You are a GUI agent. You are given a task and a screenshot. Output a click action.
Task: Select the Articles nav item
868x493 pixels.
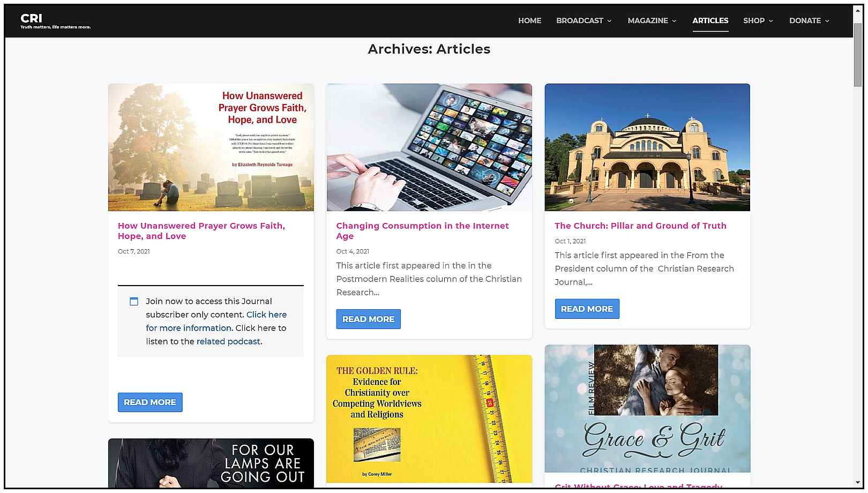point(710,20)
